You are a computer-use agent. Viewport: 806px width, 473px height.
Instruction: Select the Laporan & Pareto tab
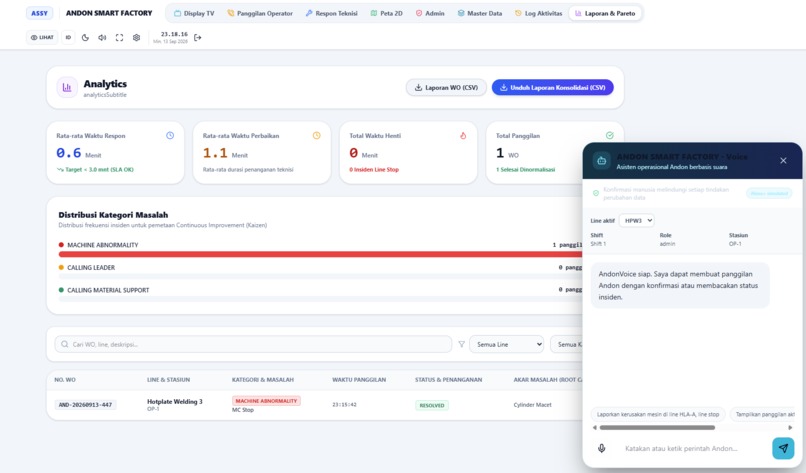tap(605, 13)
